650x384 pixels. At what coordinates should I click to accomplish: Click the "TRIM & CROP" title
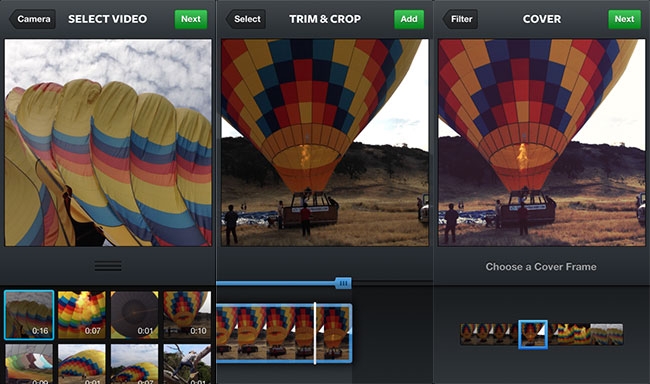325,19
